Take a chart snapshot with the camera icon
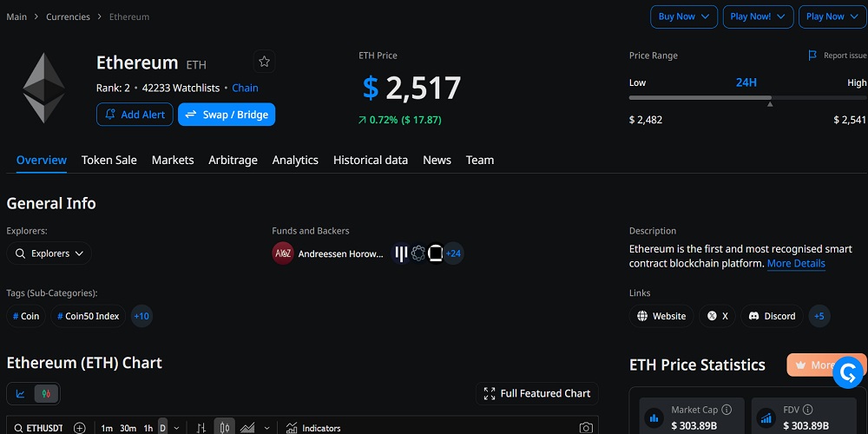Image resolution: width=868 pixels, height=434 pixels. coord(586,428)
